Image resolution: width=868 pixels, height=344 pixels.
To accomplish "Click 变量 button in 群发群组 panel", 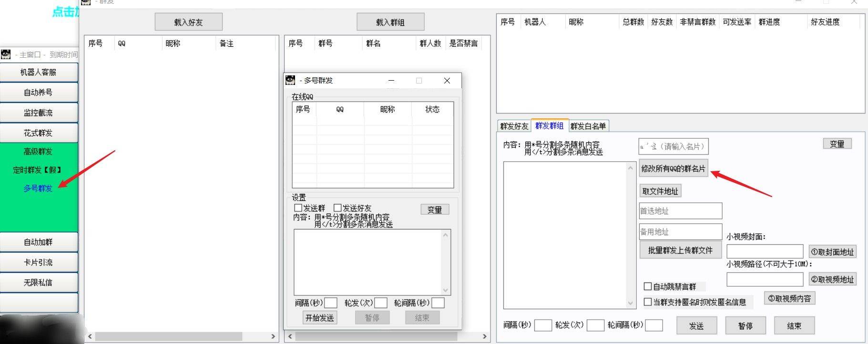I will pyautogui.click(x=837, y=144).
